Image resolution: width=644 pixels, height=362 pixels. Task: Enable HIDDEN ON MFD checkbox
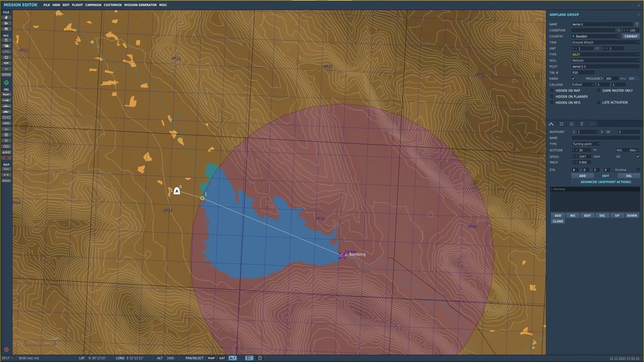pos(552,102)
